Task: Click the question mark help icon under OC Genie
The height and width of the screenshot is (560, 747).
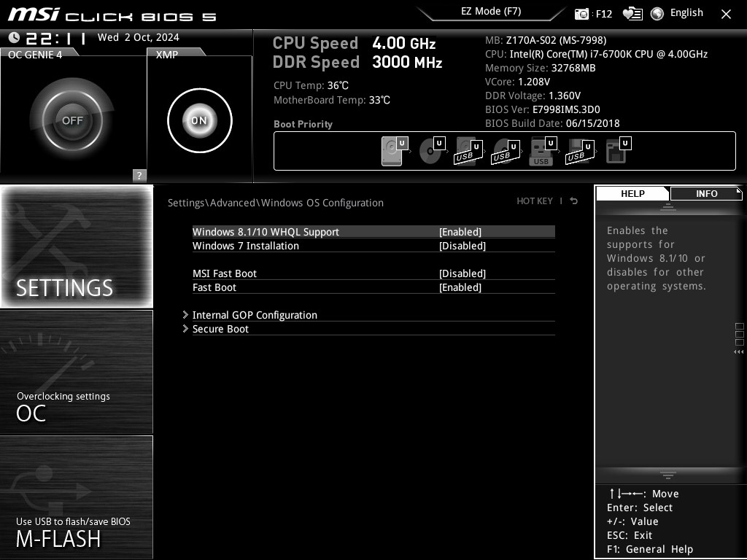Action: 139,175
